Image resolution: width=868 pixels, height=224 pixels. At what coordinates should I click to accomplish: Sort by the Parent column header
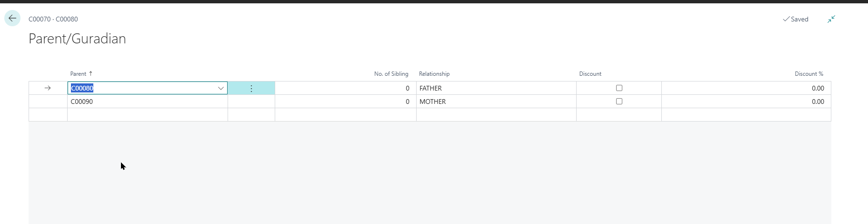click(78, 74)
